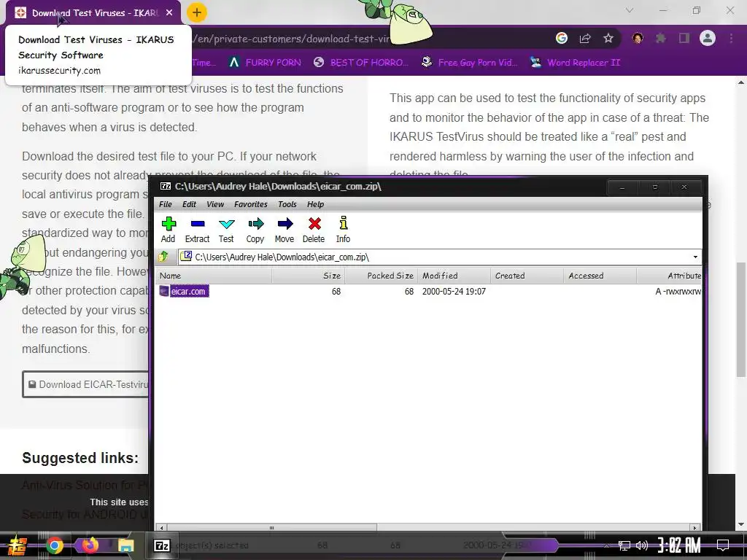Sort by the Packed Size column header
This screenshot has height=560, width=747.
pyautogui.click(x=381, y=276)
